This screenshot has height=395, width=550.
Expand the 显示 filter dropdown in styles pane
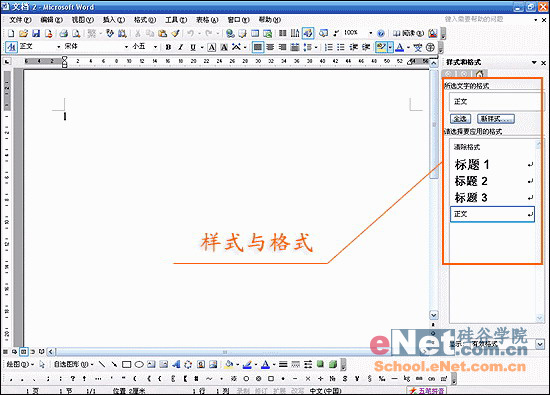540,344
